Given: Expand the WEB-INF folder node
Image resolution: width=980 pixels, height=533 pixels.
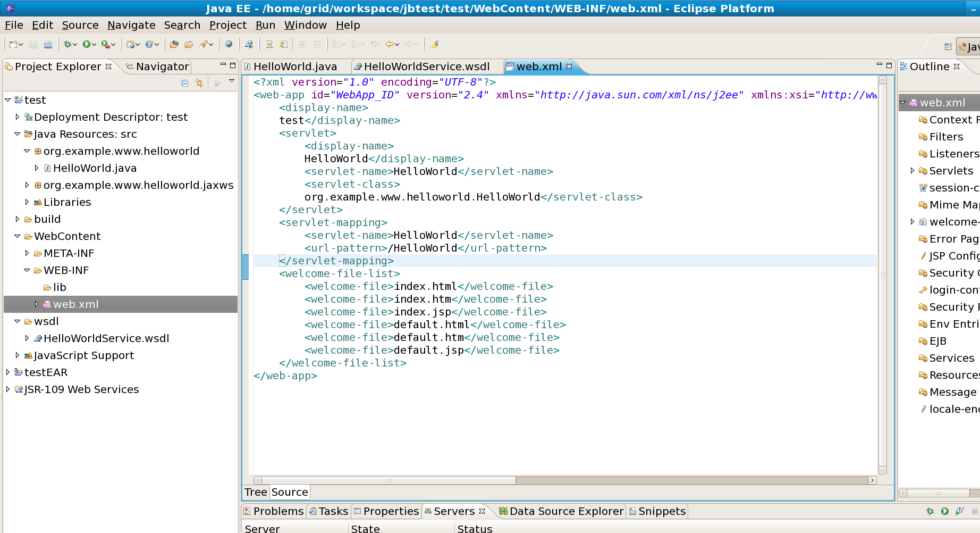Looking at the screenshot, I should pyautogui.click(x=27, y=270).
